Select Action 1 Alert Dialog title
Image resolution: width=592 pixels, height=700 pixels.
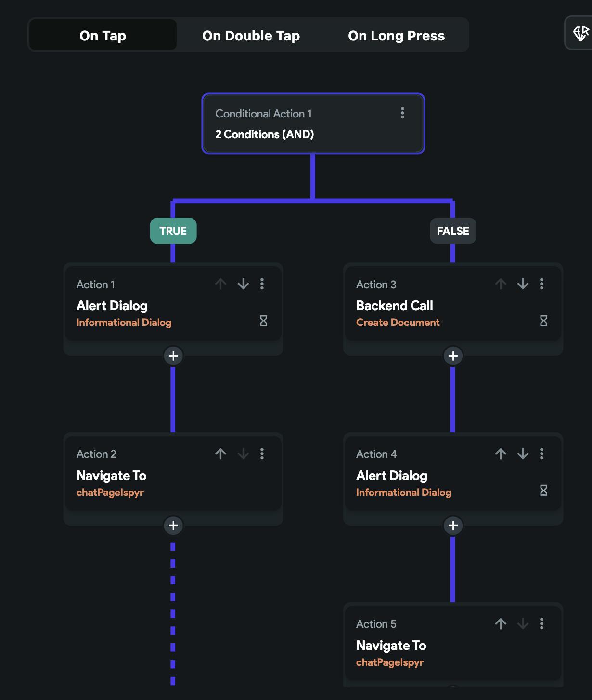pyautogui.click(x=112, y=306)
